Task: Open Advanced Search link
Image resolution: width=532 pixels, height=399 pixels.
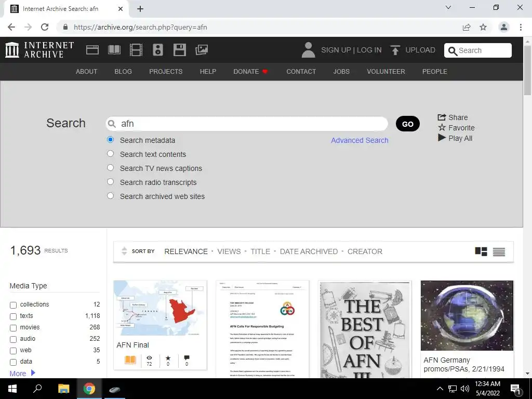Action: coord(360,140)
